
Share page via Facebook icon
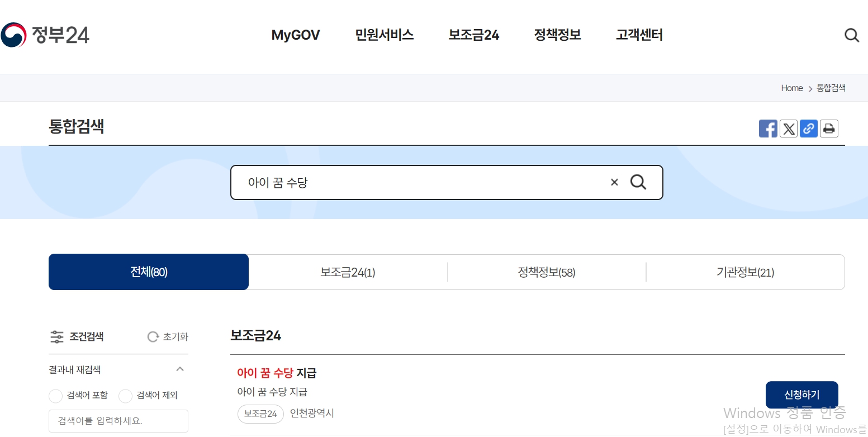pyautogui.click(x=768, y=129)
